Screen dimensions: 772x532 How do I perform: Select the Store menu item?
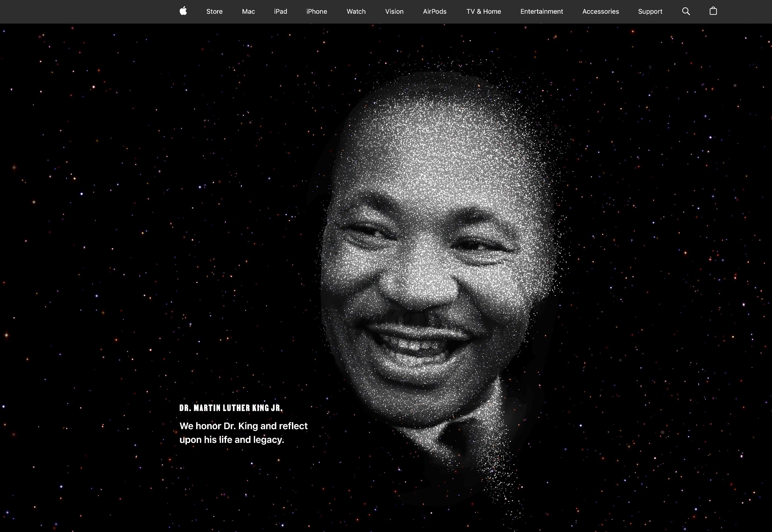[214, 11]
